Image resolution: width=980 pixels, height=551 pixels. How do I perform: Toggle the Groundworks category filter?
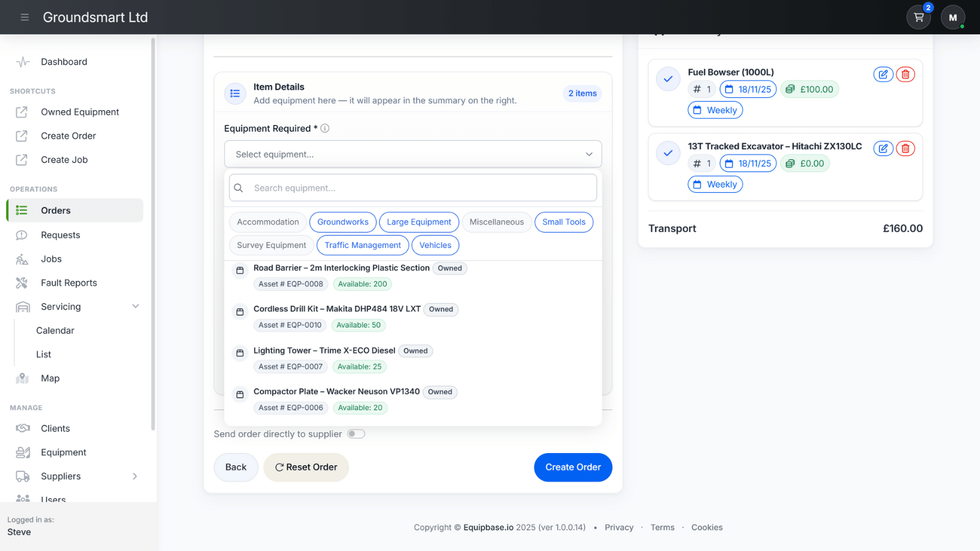pos(342,222)
